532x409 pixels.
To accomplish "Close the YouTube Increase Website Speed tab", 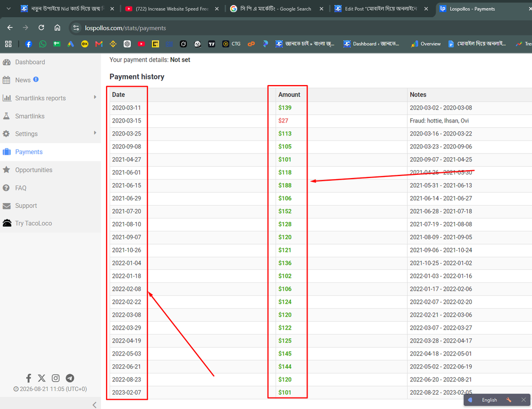I will pyautogui.click(x=217, y=9).
